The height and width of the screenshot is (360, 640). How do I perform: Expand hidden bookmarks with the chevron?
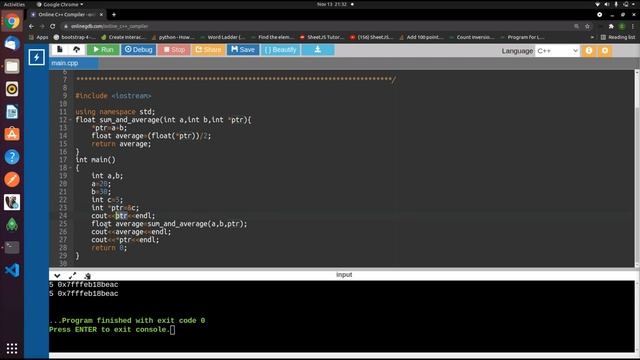[592, 37]
